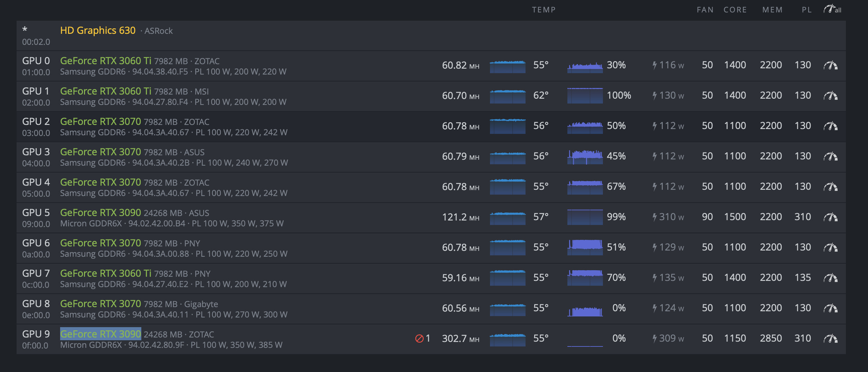This screenshot has width=868, height=372.
Task: Click the power bolt icon showing 310 w
Action: [x=654, y=217]
